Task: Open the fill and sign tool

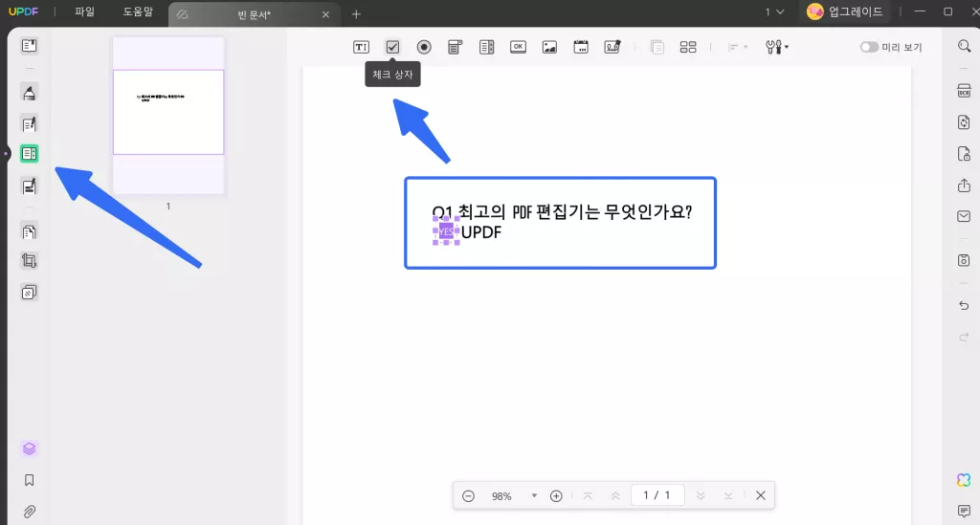Action: (29, 186)
